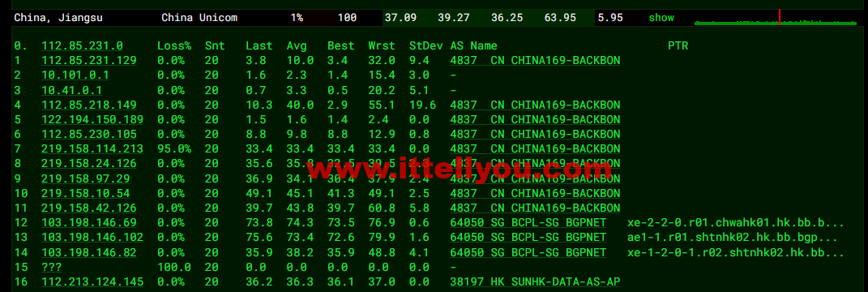
Task: Open final hop IP 112.213.124.145
Action: [x=92, y=282]
